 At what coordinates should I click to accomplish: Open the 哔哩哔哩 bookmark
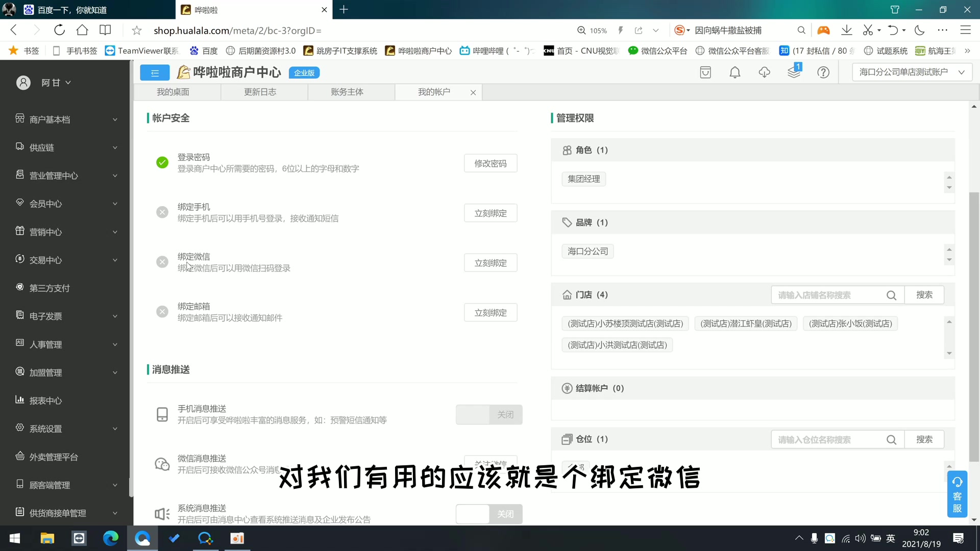tap(497, 51)
